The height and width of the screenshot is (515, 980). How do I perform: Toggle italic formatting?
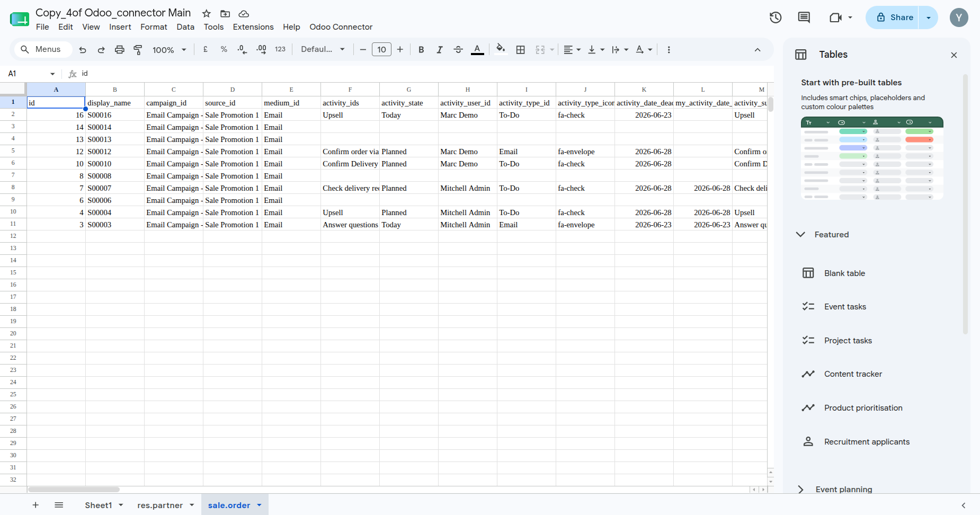[x=440, y=49]
